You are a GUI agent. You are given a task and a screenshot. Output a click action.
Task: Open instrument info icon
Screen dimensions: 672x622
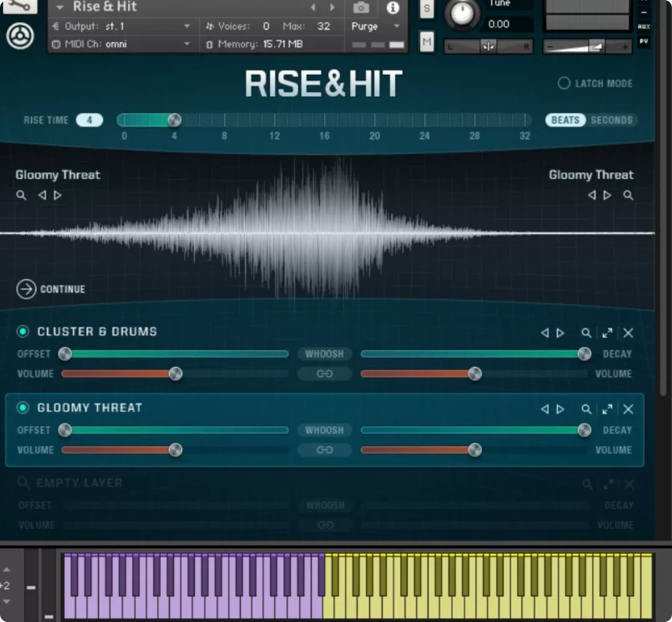pyautogui.click(x=393, y=8)
